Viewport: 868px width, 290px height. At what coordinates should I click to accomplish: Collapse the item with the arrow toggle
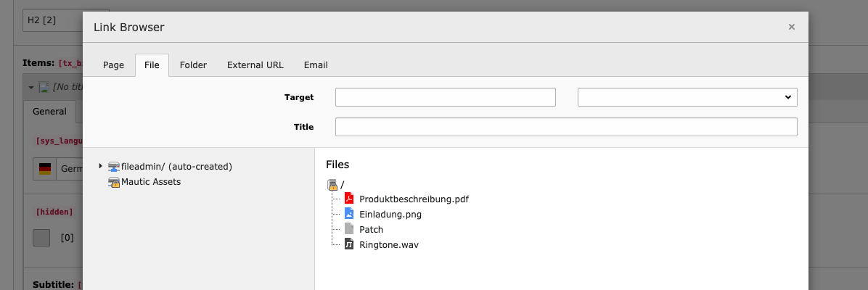pyautogui.click(x=31, y=87)
